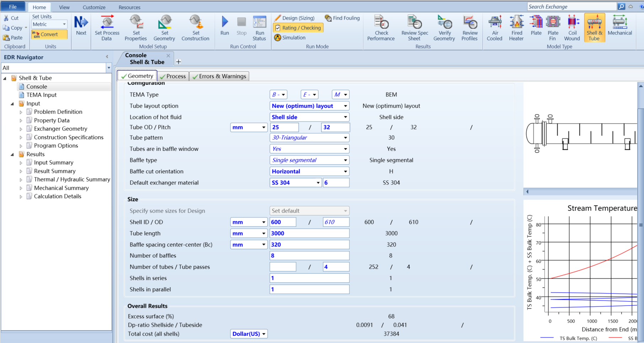
Task: Open the Check Performance results
Action: click(x=381, y=28)
